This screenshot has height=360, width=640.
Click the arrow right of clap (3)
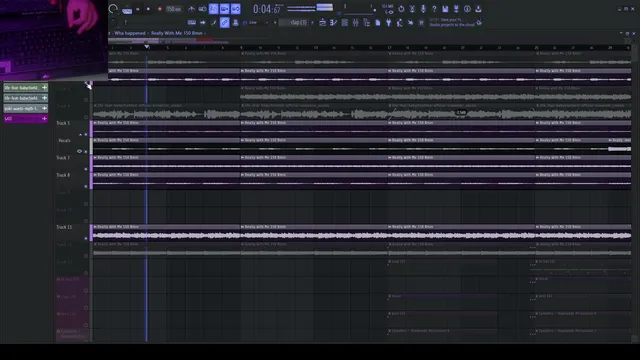tap(313, 22)
